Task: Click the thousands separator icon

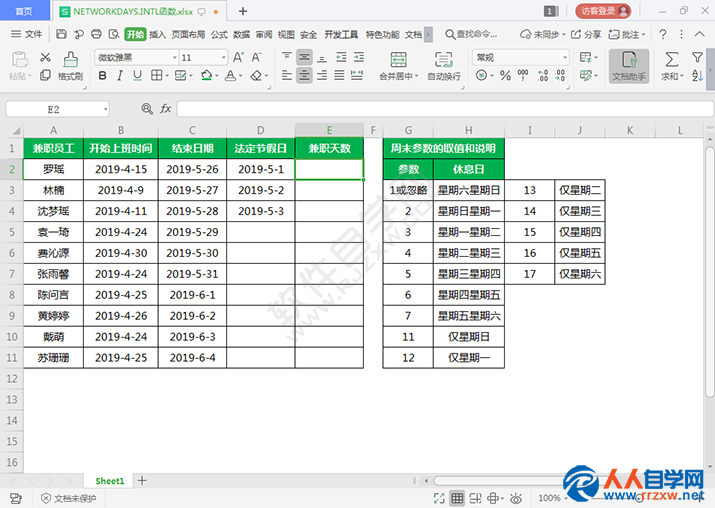Action: (523, 75)
